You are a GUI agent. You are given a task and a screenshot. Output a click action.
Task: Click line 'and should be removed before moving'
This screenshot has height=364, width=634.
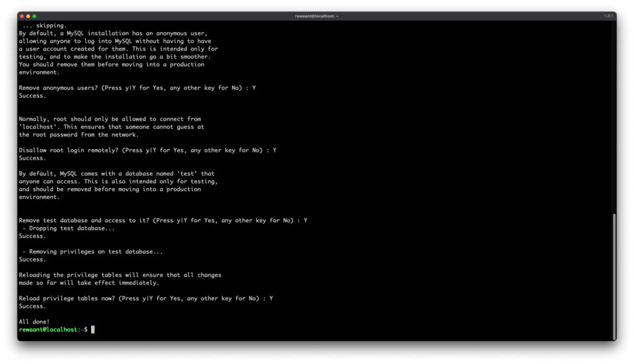(110, 189)
